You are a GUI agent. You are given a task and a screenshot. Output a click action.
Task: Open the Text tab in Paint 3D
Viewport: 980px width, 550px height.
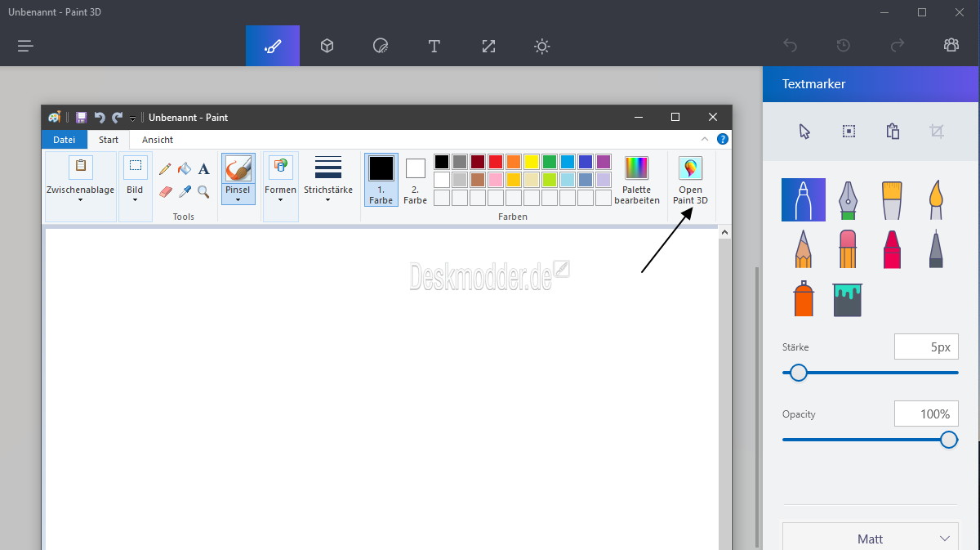(434, 46)
